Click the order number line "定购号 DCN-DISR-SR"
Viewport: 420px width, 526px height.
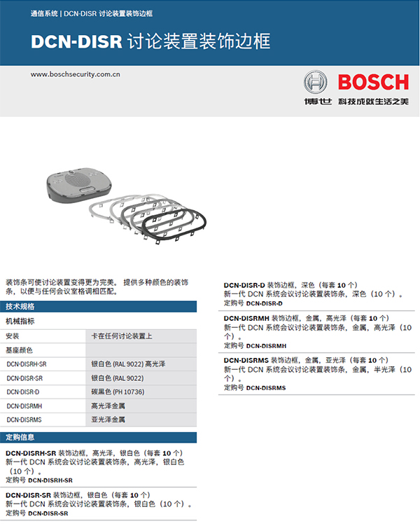click(36, 513)
